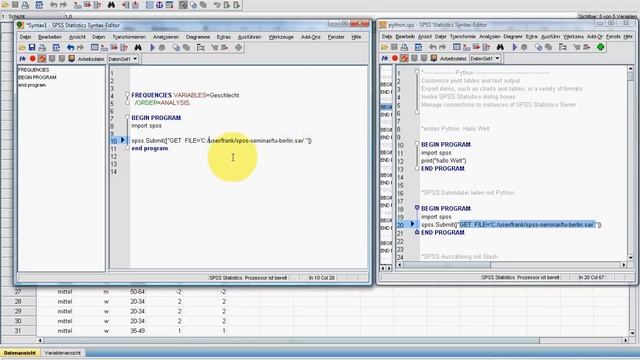
Task: Open Arbeitsdatei DatenSet1 dropdown in Syntax1
Action: (123, 59)
